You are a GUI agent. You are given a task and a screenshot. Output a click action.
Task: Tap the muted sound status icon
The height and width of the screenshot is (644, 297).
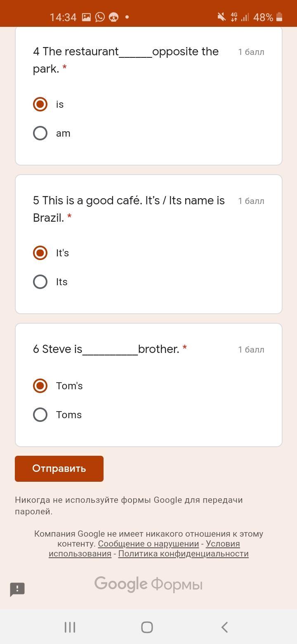(x=222, y=17)
